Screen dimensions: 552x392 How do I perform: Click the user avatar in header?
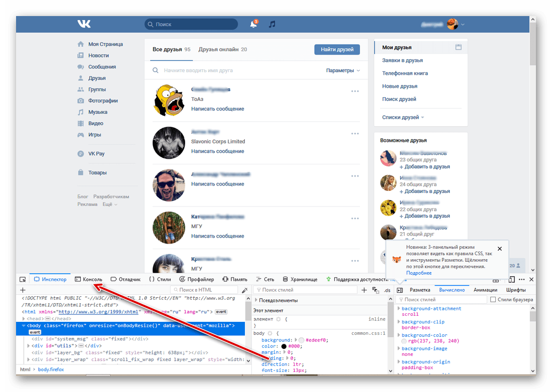click(x=452, y=24)
